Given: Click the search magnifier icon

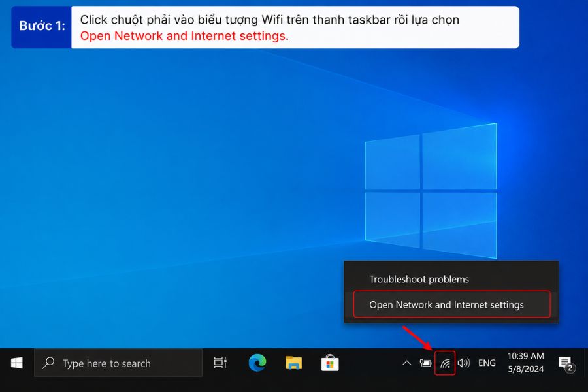Looking at the screenshot, I should click(48, 363).
